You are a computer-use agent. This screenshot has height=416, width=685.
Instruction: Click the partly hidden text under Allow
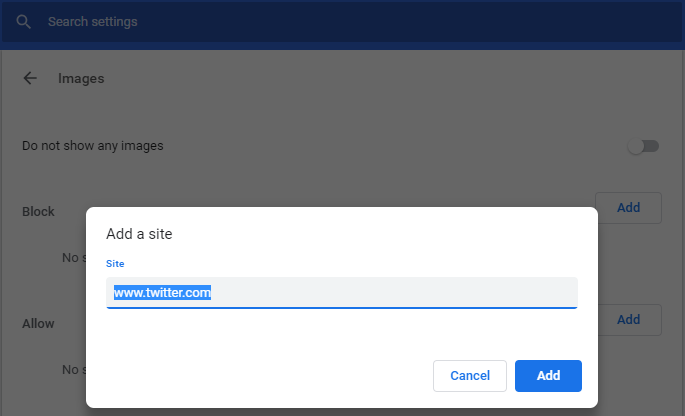point(72,370)
